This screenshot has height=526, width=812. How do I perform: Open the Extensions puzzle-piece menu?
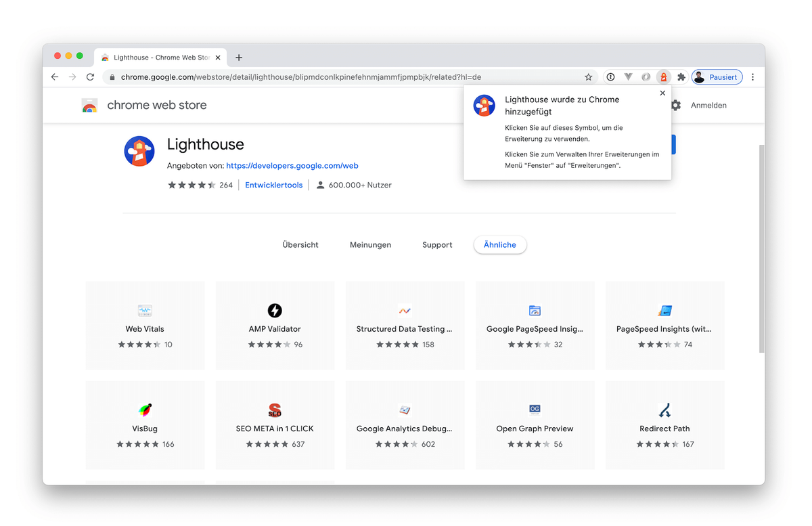(x=681, y=77)
